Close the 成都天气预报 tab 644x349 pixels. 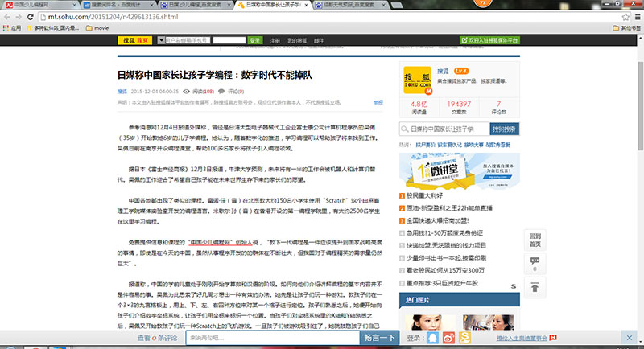384,5
